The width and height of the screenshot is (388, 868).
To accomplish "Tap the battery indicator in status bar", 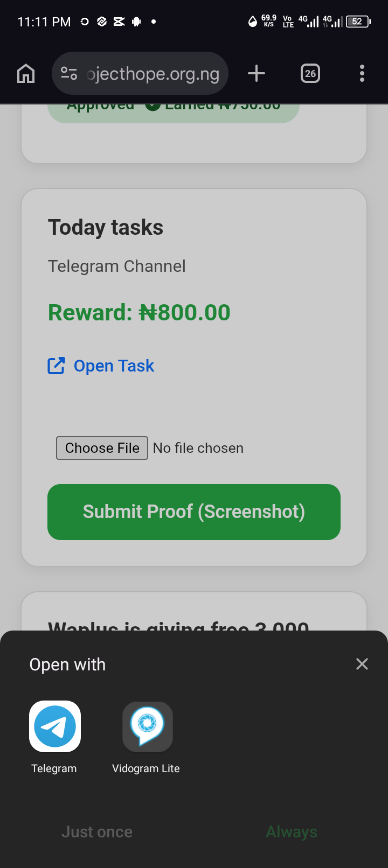I will coord(357,22).
